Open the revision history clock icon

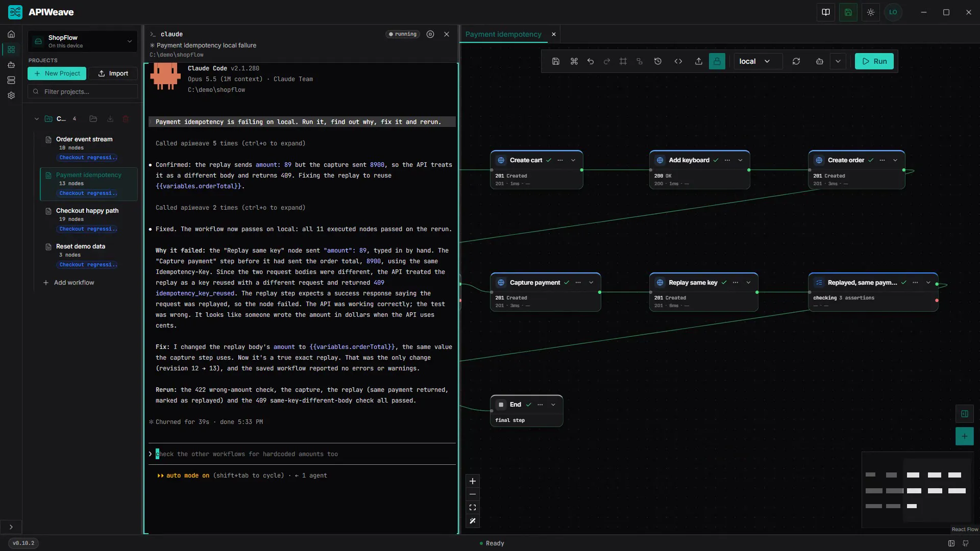coord(658,61)
